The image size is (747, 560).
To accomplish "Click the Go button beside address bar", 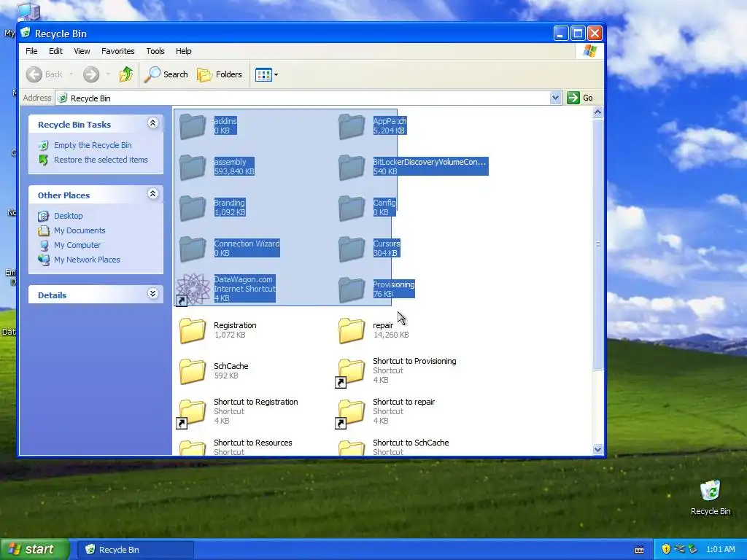I will point(580,98).
